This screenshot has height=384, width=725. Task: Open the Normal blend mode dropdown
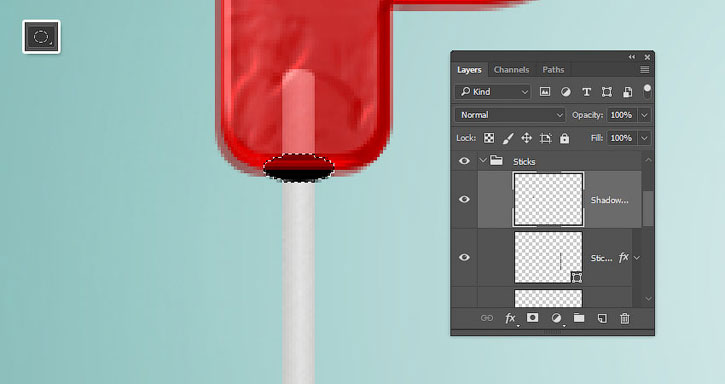point(510,115)
